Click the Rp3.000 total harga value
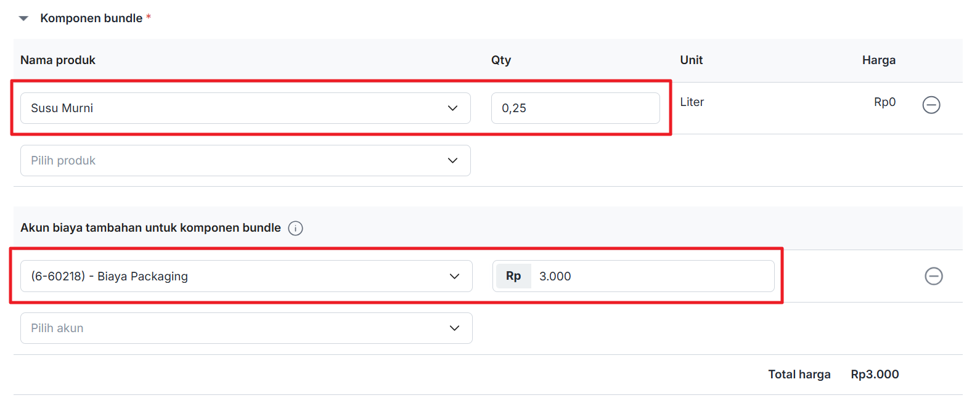The width and height of the screenshot is (980, 403). coord(874,375)
